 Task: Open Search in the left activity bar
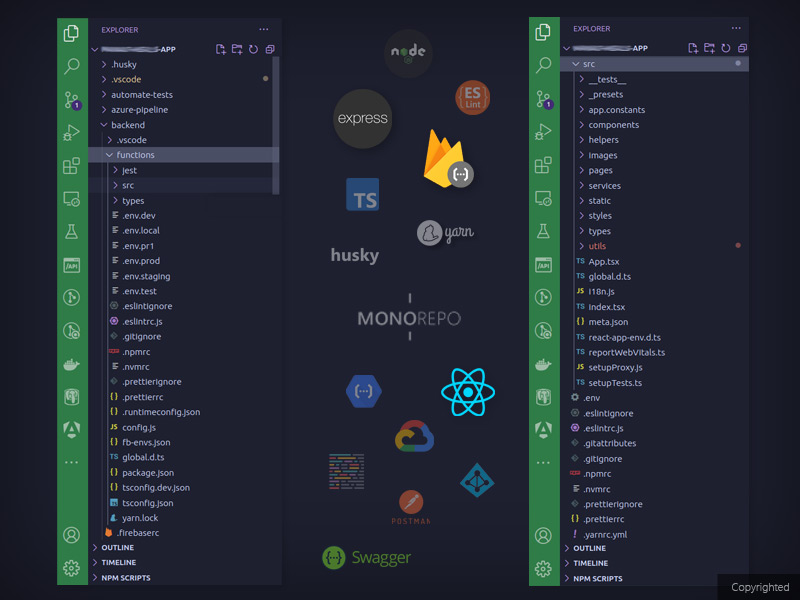(x=71, y=67)
